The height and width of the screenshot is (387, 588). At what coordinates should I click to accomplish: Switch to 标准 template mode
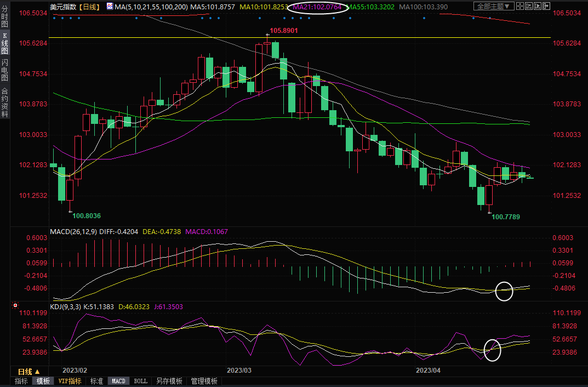pyautogui.click(x=96, y=381)
